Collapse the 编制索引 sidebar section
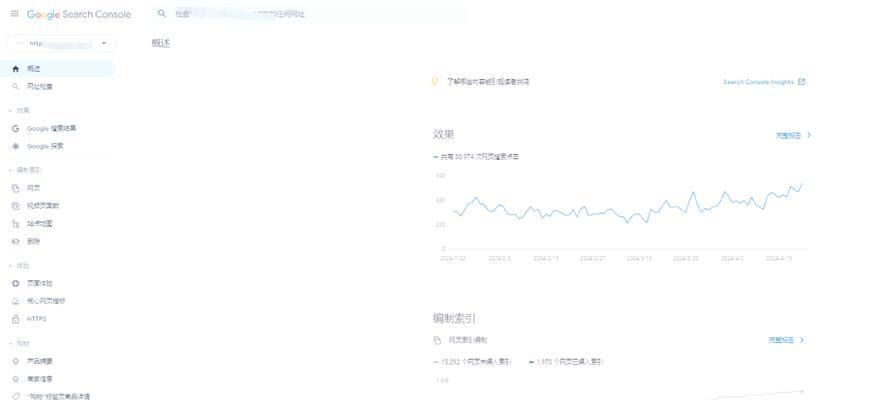882x400 pixels. click(25, 170)
